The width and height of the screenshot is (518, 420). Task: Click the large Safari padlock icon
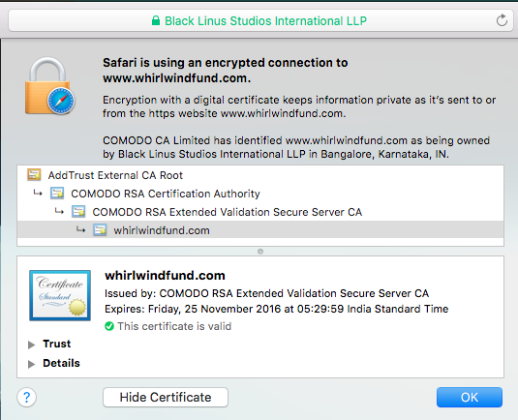point(49,86)
